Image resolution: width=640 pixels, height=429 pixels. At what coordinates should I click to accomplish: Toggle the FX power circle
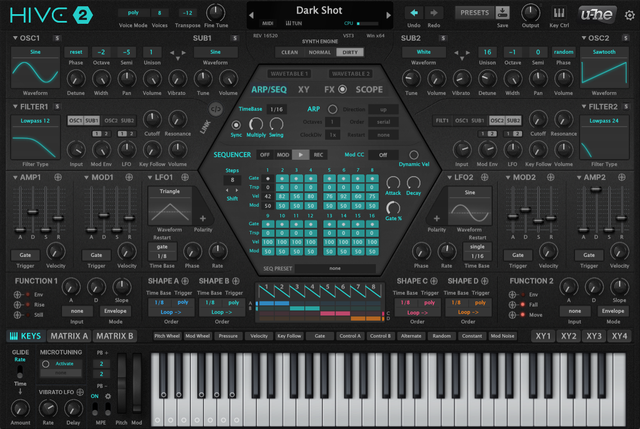(342, 89)
